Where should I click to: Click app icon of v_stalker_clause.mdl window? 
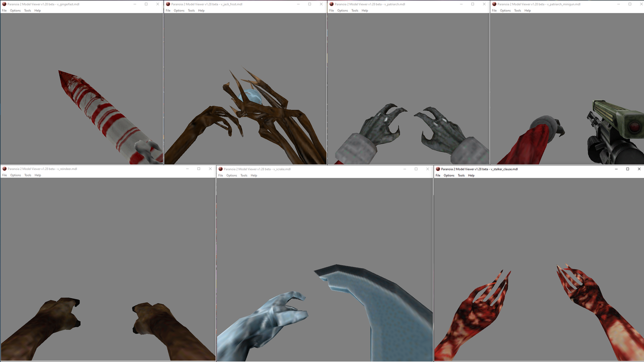(x=438, y=169)
